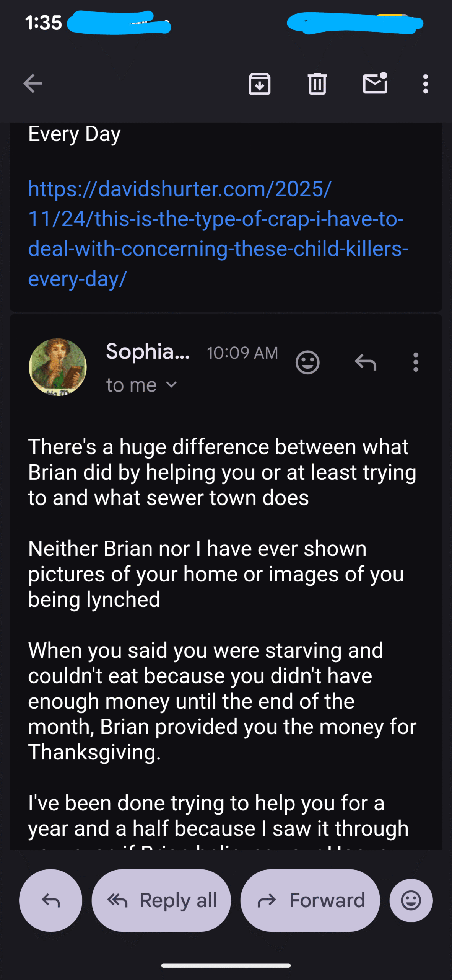Reply to Sophia's message via arrow icon
This screenshot has height=980, width=452.
[x=366, y=362]
